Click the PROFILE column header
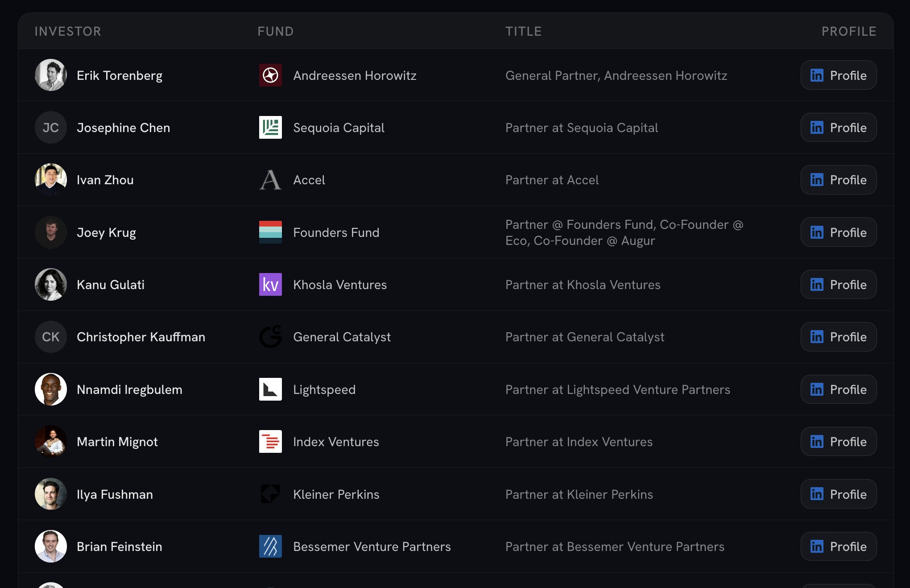The image size is (910, 588). 849,31
